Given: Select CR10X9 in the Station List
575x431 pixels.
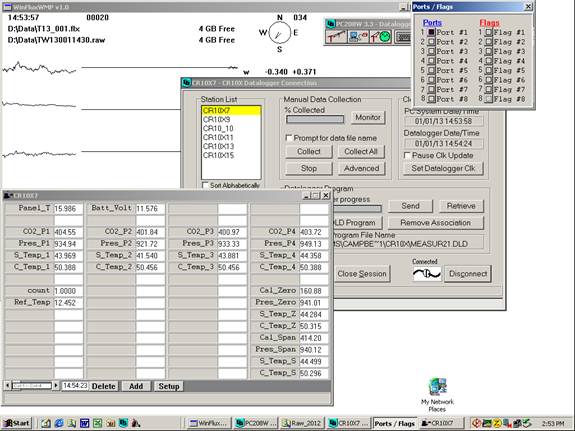Looking at the screenshot, I should coord(231,120).
